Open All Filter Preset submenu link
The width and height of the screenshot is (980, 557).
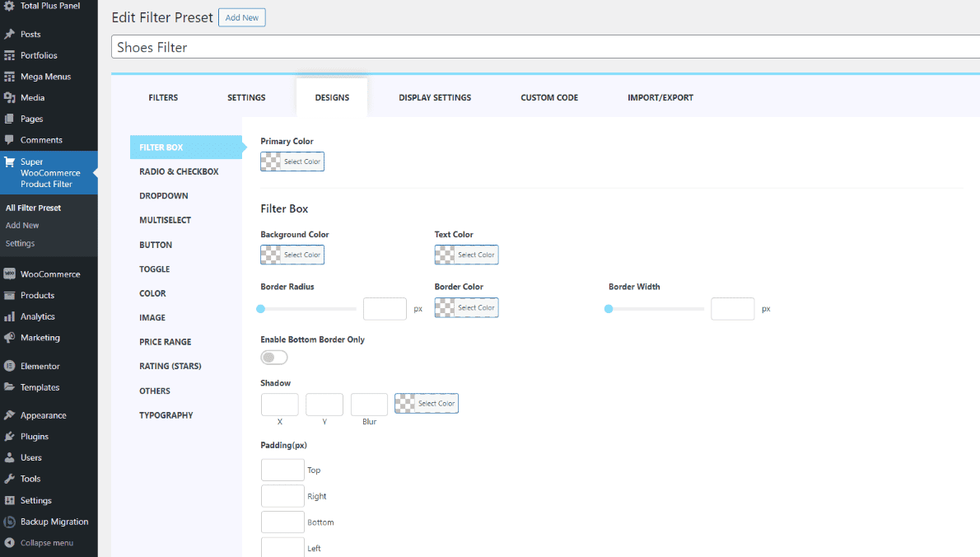33,208
